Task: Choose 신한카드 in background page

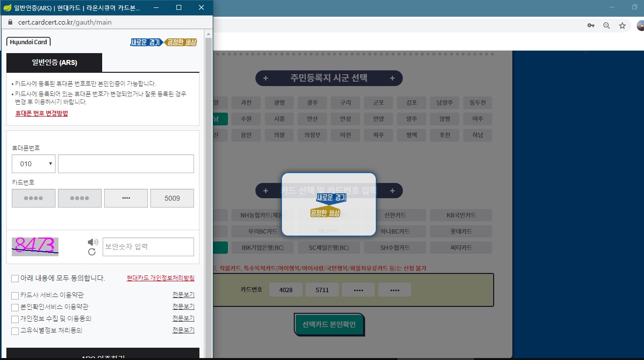Action: [x=395, y=215]
